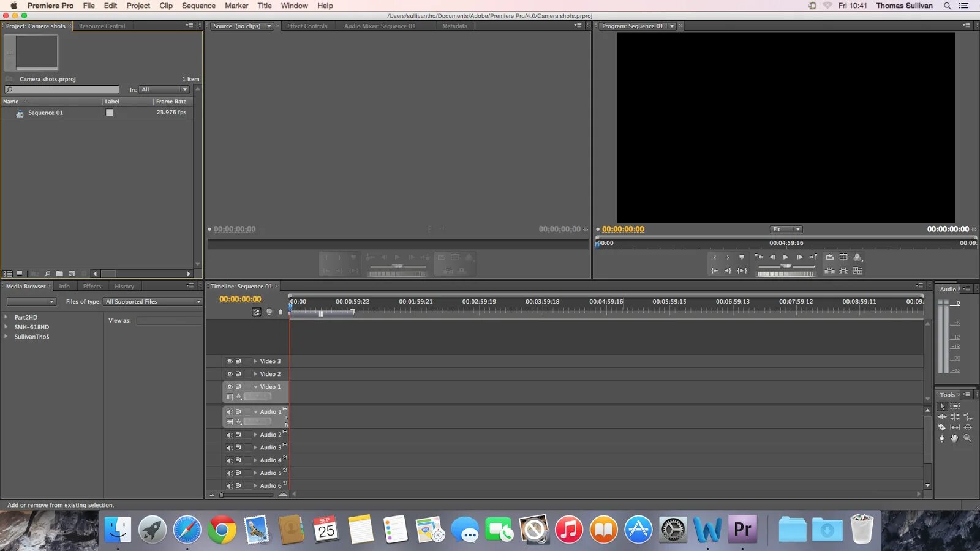Toggle track lock box for Video 2

click(247, 374)
